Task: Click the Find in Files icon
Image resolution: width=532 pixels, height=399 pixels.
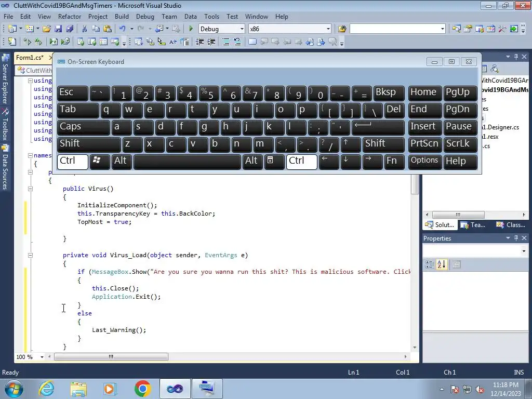Action: tap(342, 29)
